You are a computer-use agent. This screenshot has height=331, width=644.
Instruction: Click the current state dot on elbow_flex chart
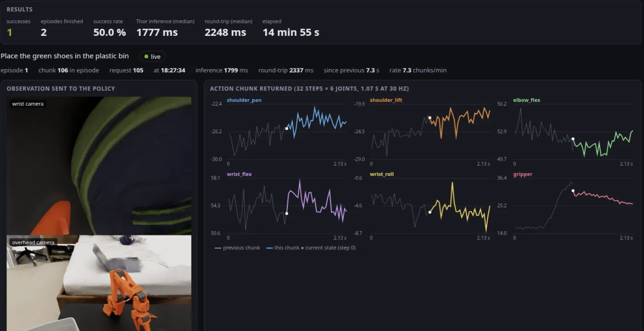[573, 139]
